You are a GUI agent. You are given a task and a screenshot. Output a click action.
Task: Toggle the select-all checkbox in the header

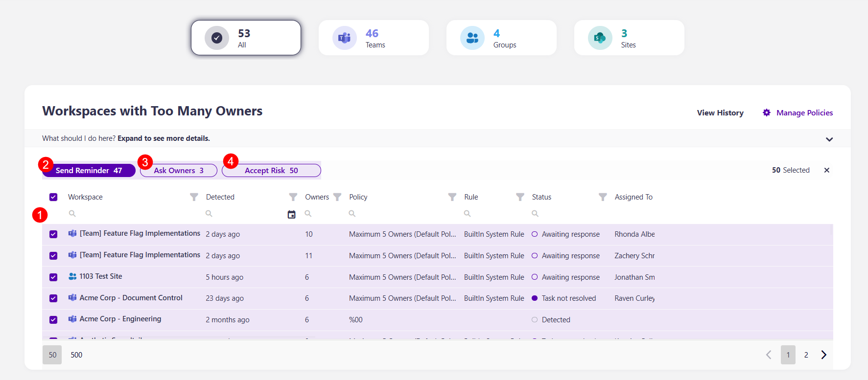tap(53, 197)
